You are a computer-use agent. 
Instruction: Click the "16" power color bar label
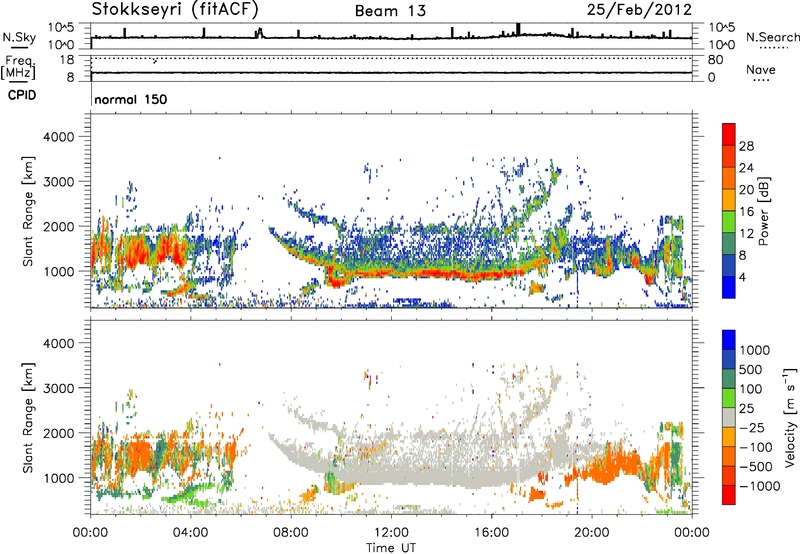[x=746, y=212]
